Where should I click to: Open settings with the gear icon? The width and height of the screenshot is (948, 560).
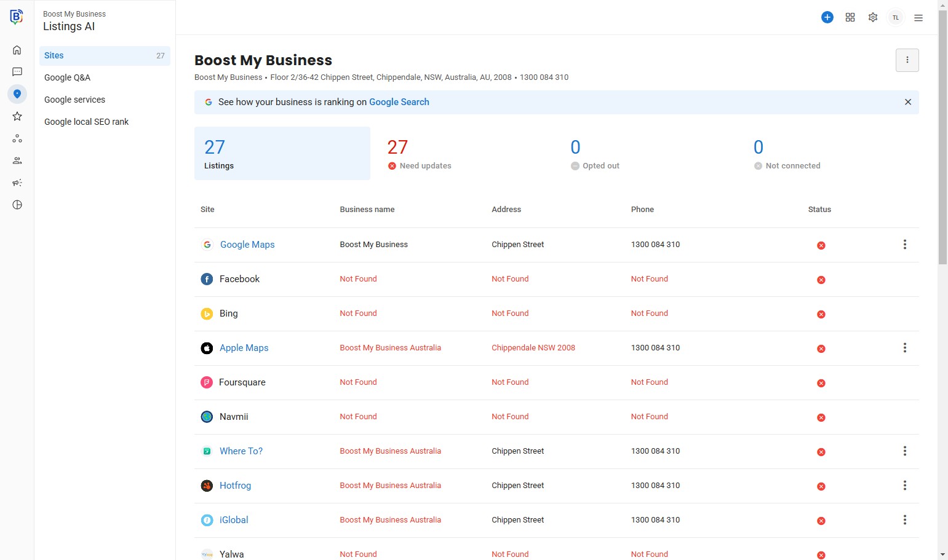pyautogui.click(x=873, y=17)
